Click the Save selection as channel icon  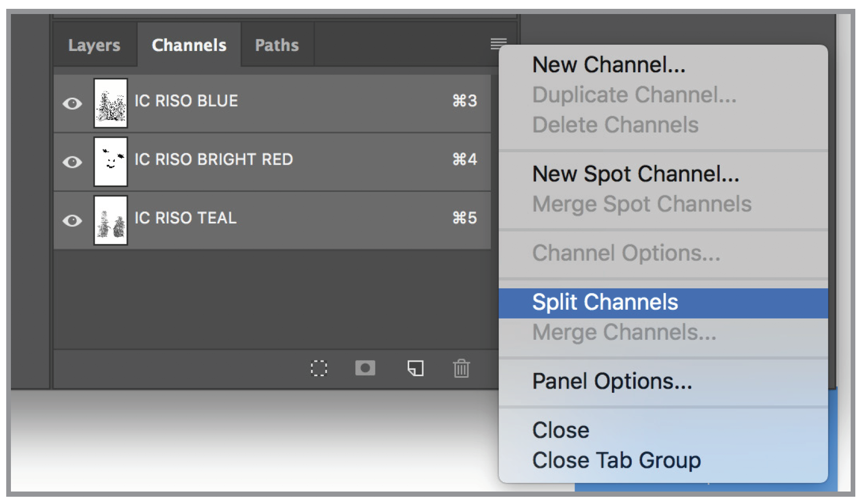point(365,368)
